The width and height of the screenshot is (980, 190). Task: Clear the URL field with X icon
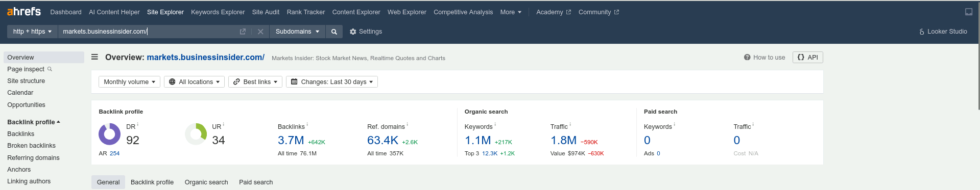tap(260, 32)
